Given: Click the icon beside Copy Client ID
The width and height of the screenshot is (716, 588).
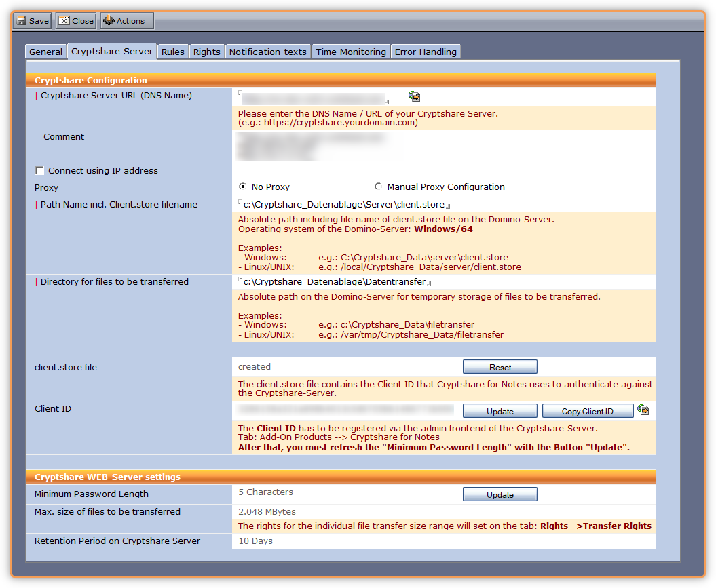Looking at the screenshot, I should click(x=643, y=410).
